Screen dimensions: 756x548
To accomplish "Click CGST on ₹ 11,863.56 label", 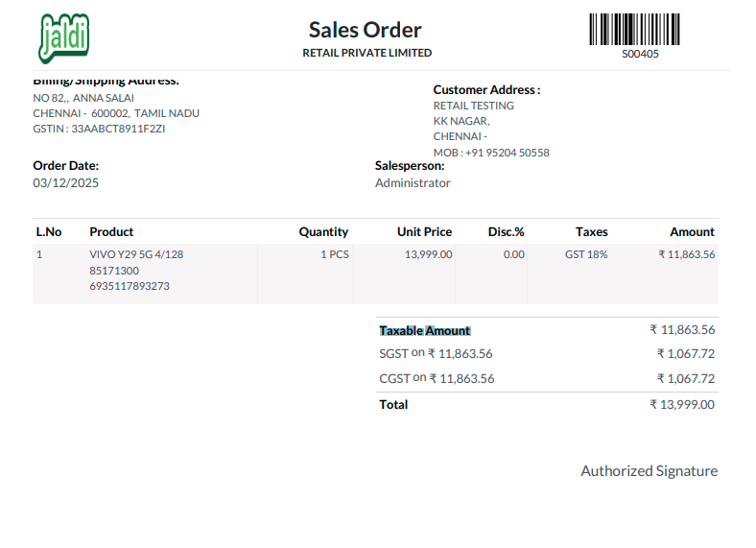I will pos(437,379).
